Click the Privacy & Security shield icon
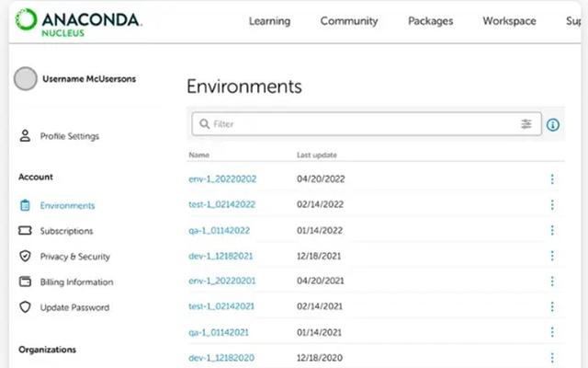Screen dimensions: 588x368 (x=25, y=257)
